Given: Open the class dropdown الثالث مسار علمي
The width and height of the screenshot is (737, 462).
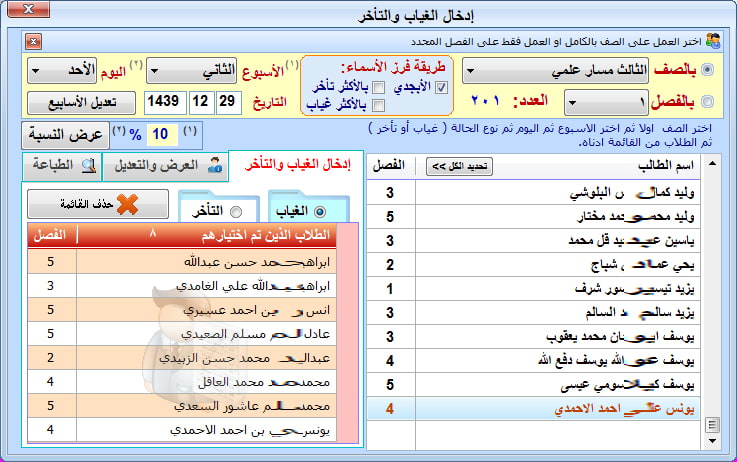Looking at the screenshot, I should point(555,71).
